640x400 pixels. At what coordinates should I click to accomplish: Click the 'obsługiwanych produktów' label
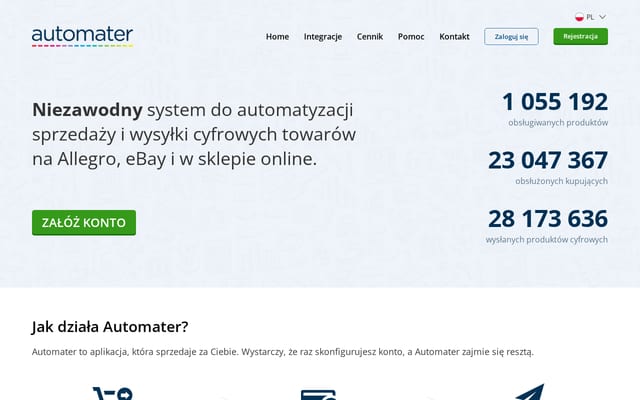point(558,122)
